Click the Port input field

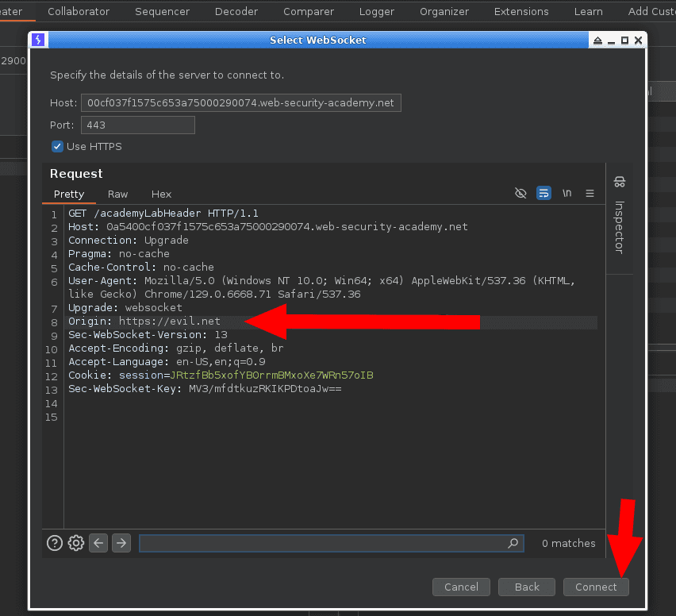click(137, 125)
